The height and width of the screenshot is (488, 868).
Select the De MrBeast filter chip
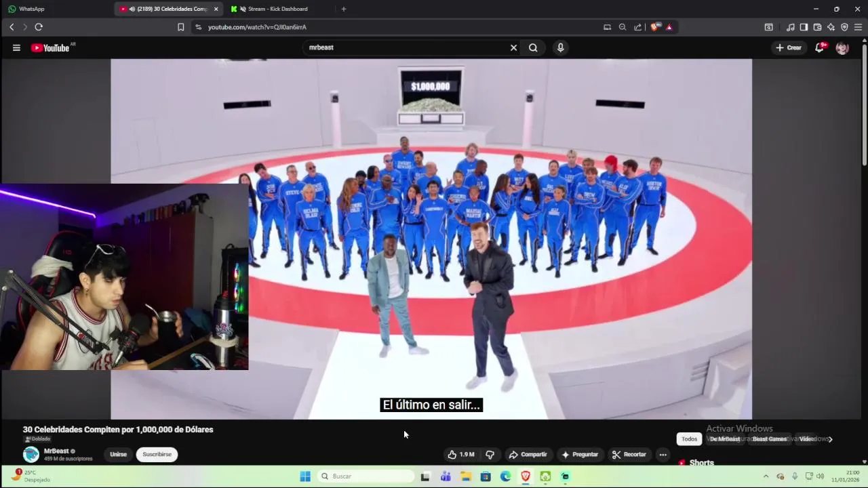(725, 439)
